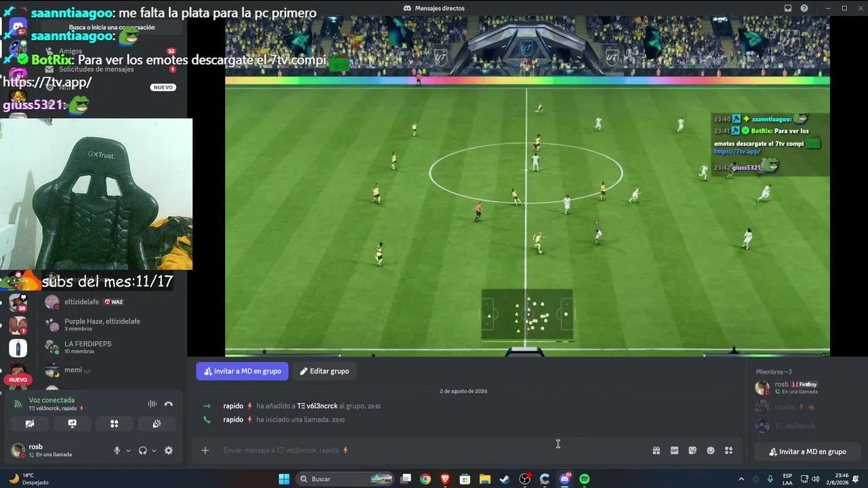Click the Editar grupo button
868x488 pixels.
point(324,371)
